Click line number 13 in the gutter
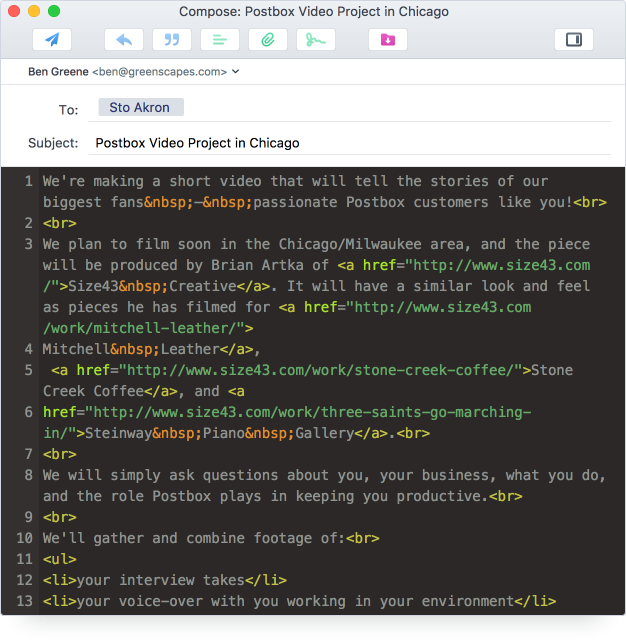Image resolution: width=626 pixels, height=642 pixels. [25, 601]
